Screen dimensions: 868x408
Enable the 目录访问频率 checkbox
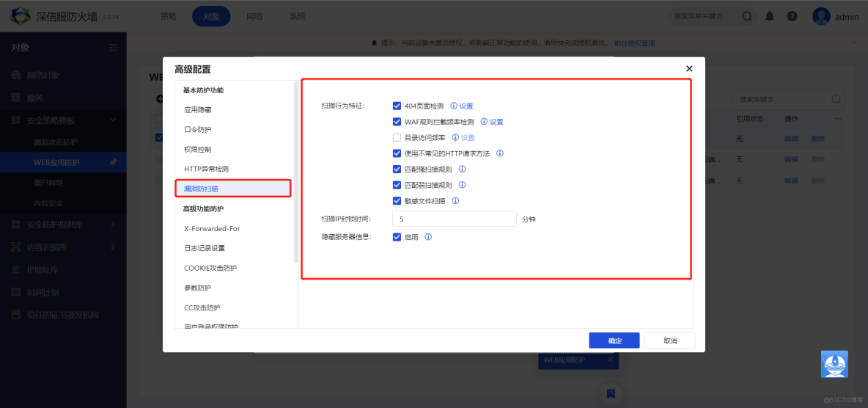point(397,137)
